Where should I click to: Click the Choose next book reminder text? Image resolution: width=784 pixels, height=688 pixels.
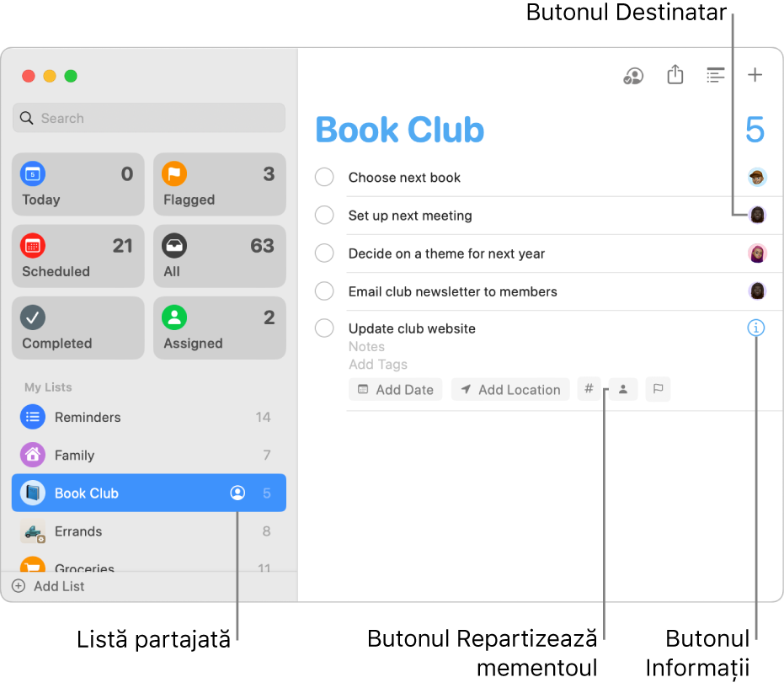click(x=404, y=178)
